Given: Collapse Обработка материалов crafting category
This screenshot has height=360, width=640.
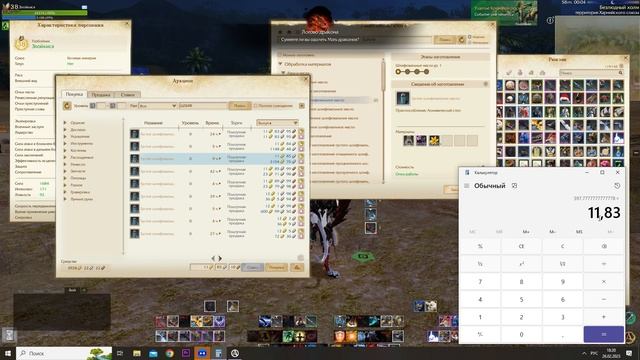Looking at the screenshot, I should tap(280, 64).
